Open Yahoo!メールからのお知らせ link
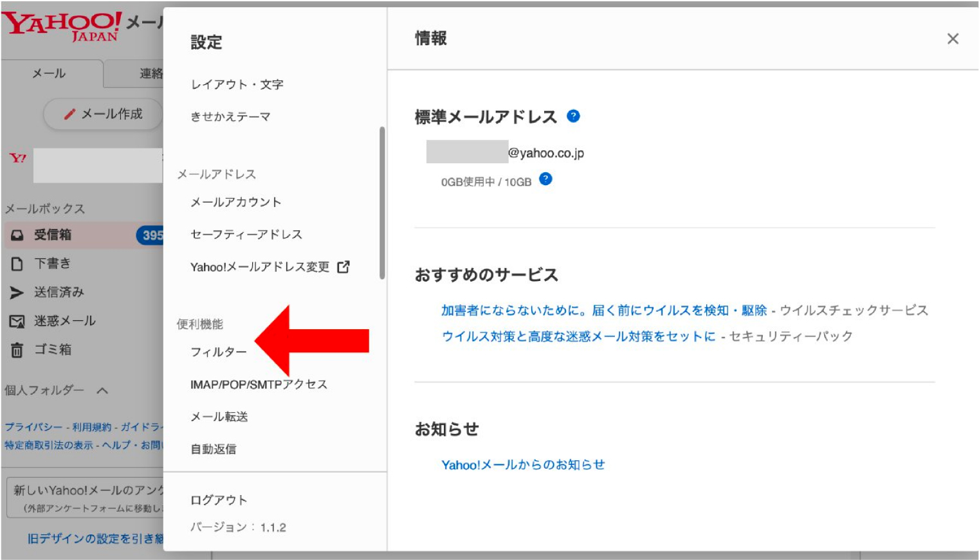 tap(523, 465)
